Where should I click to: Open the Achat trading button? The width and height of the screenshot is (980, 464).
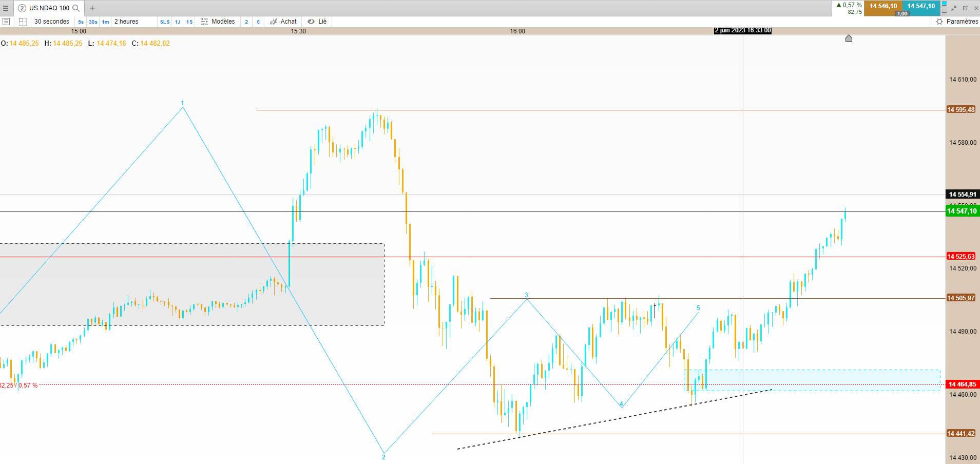pyautogui.click(x=283, y=22)
